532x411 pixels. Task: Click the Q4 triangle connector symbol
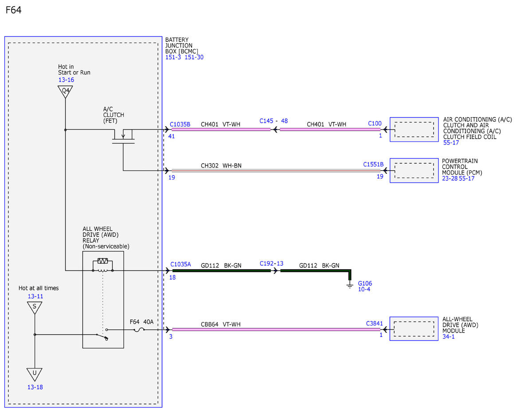pos(65,91)
